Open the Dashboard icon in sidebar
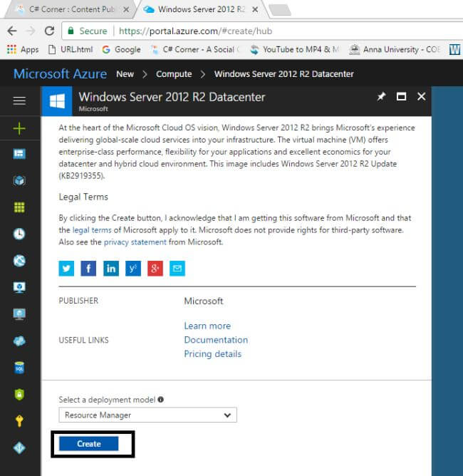 (19, 154)
